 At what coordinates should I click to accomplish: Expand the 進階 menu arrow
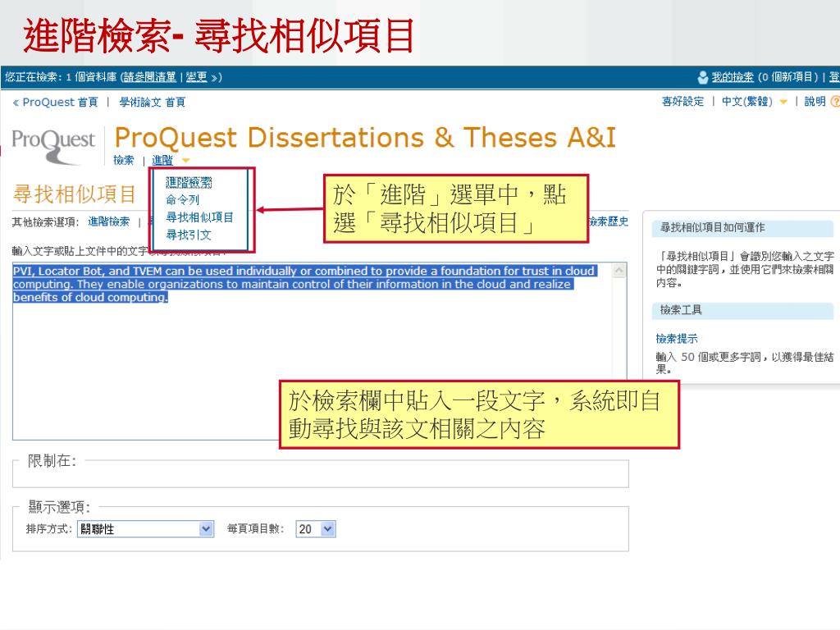(186, 160)
